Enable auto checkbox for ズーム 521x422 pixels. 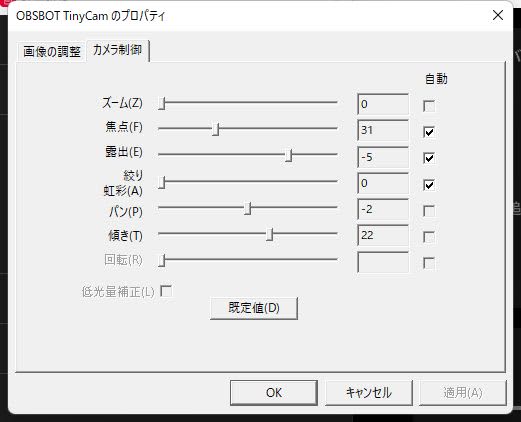[x=429, y=106]
